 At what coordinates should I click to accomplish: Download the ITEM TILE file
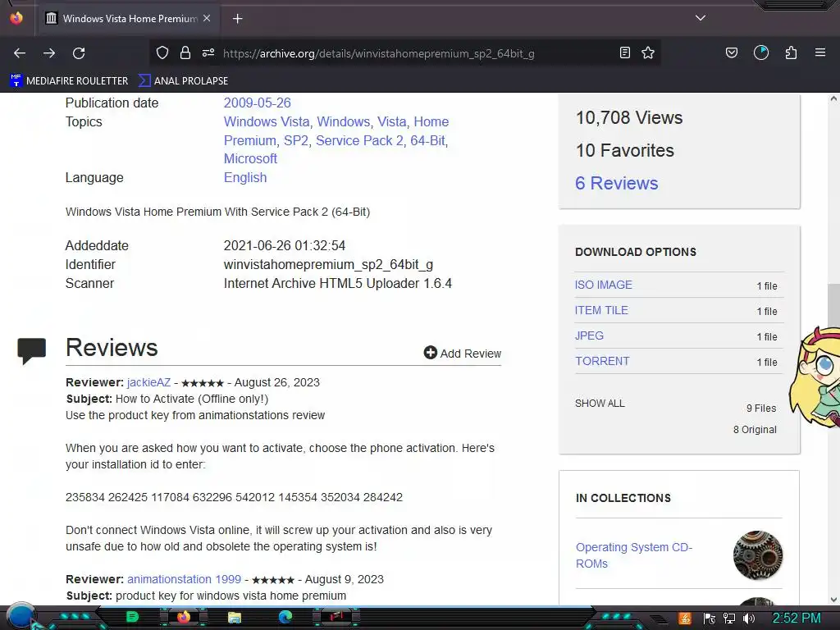click(601, 310)
